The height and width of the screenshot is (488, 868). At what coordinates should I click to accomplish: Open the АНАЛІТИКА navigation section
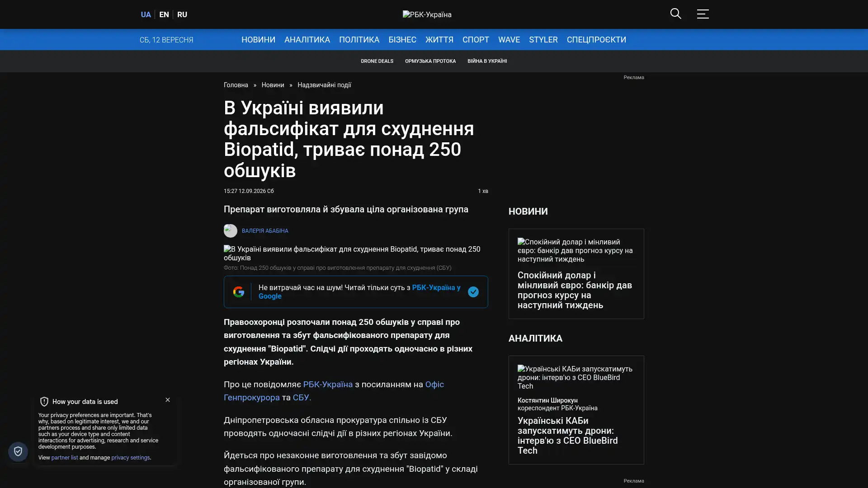[307, 40]
